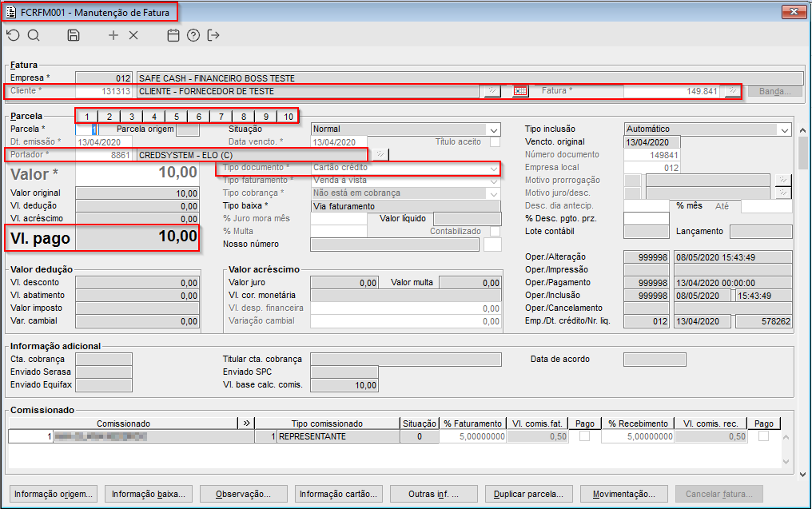Check the Pago box after Vl. comis. fat.
Screen dimensions: 812x509
click(585, 437)
